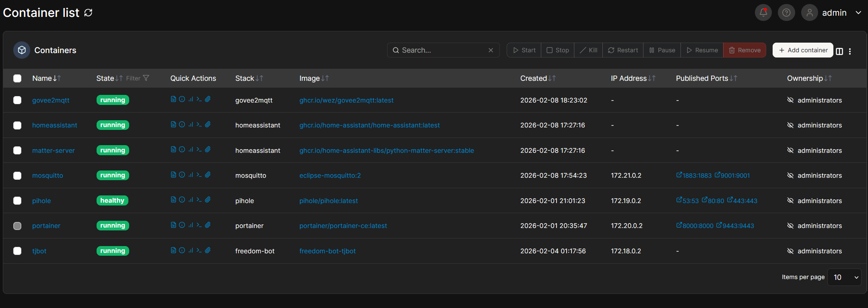Attach to the tjbot container
This screenshot has height=308, width=868.
point(208,250)
